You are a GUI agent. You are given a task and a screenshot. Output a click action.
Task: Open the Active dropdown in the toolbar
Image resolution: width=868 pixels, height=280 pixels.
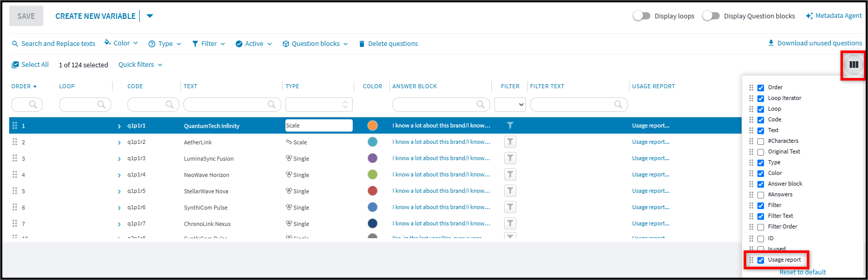[254, 44]
